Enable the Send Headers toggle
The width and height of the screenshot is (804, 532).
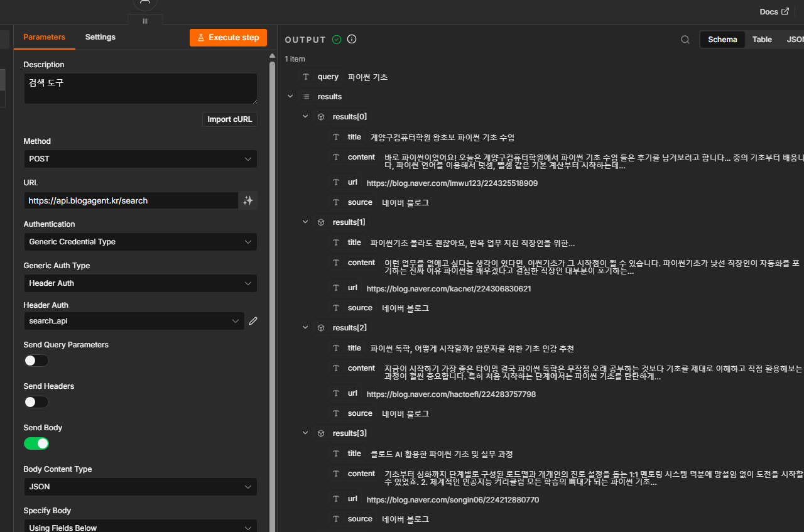point(36,402)
